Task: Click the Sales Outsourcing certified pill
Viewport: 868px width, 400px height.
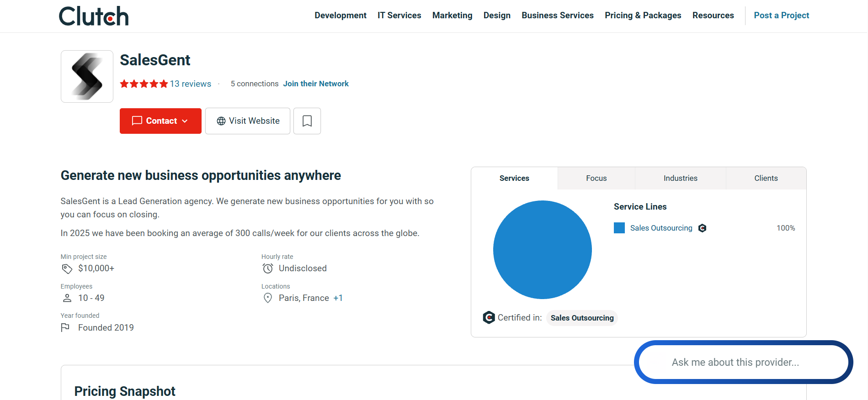Action: tap(582, 318)
